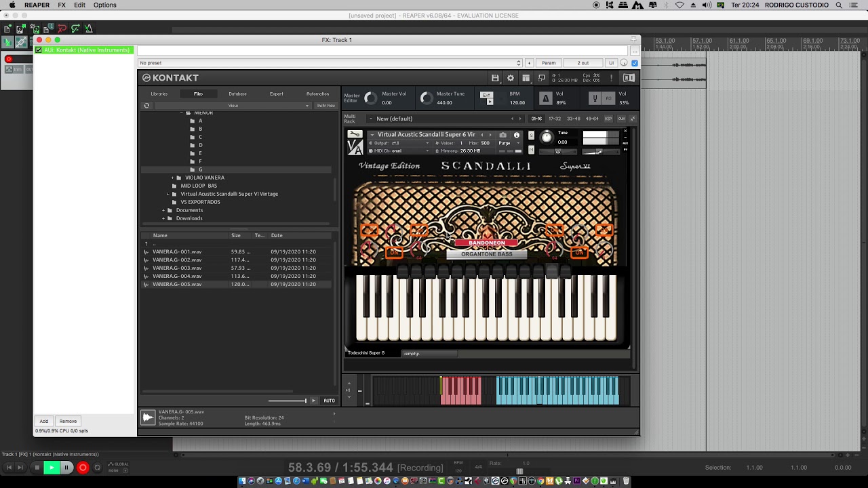Toggle the FX bypass checkbox near UI button

[x=635, y=63]
